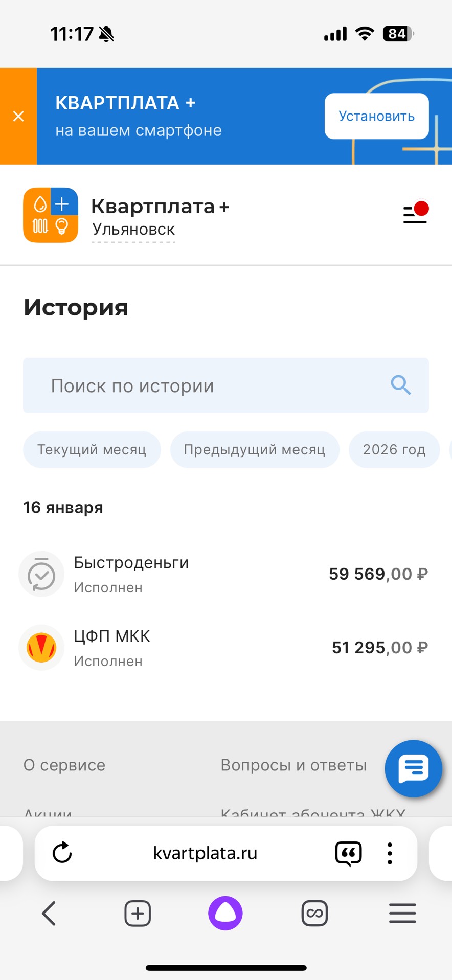452x980 pixels.
Task: Filter history by 2026 год
Action: (x=394, y=449)
